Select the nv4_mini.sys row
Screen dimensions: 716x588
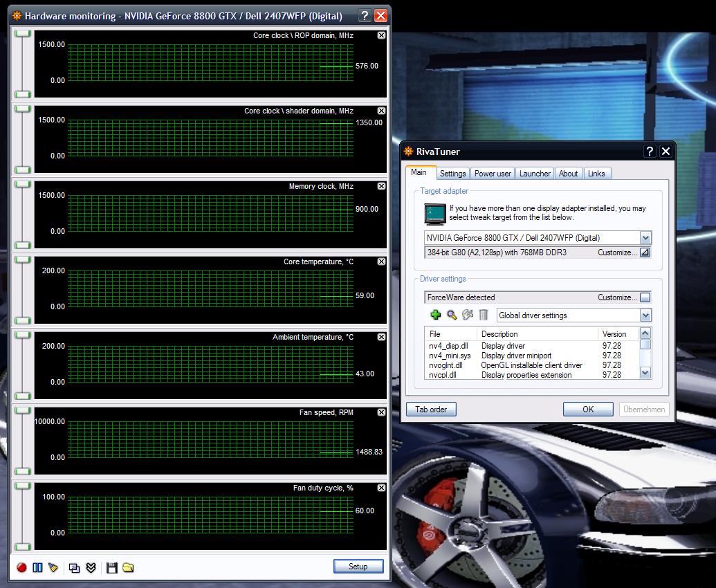tap(532, 356)
